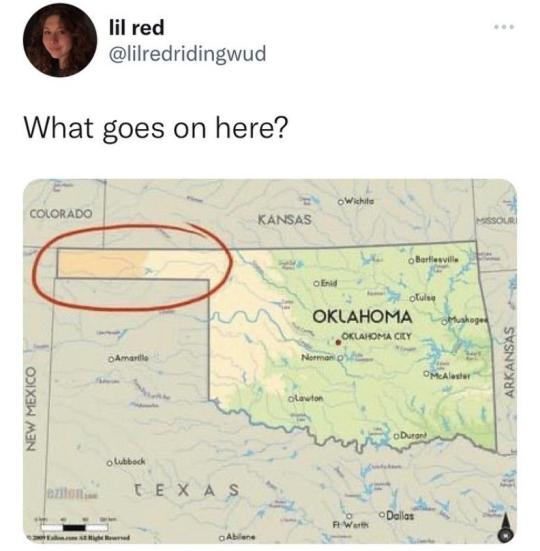
Task: Click the Bartlesville city marker
Action: [411, 261]
